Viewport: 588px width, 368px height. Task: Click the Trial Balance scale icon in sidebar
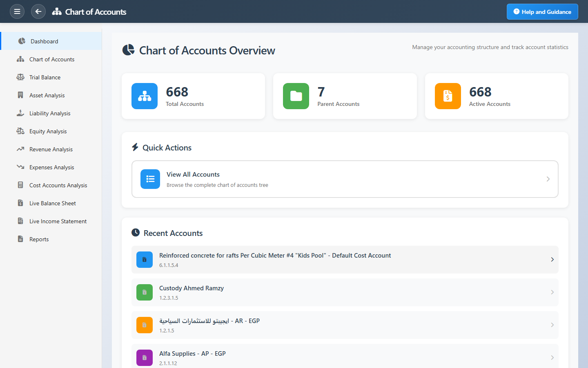20,77
